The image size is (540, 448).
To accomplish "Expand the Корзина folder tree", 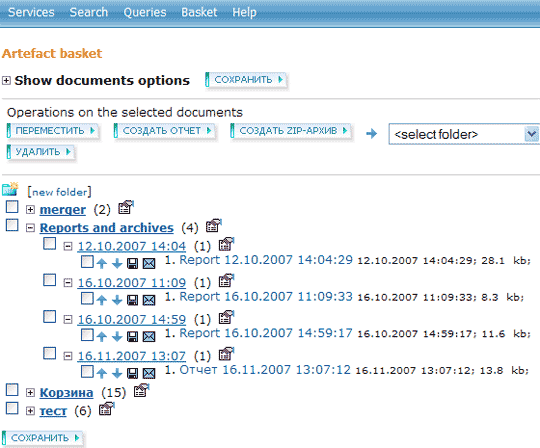I will [x=30, y=392].
